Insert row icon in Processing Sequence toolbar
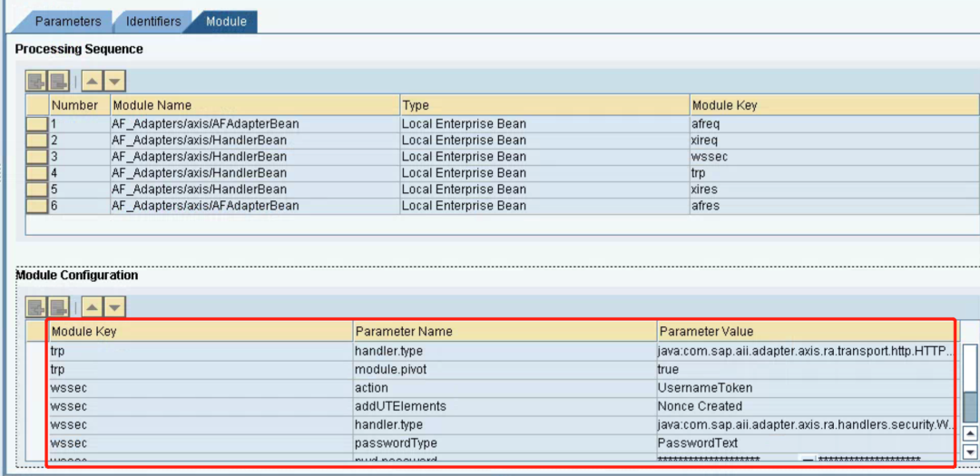 tap(36, 82)
